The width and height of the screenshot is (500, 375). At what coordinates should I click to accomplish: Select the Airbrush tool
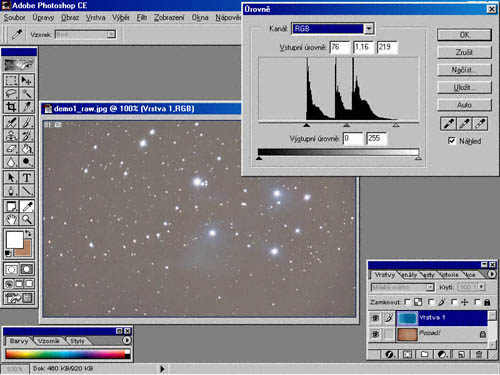[11, 122]
